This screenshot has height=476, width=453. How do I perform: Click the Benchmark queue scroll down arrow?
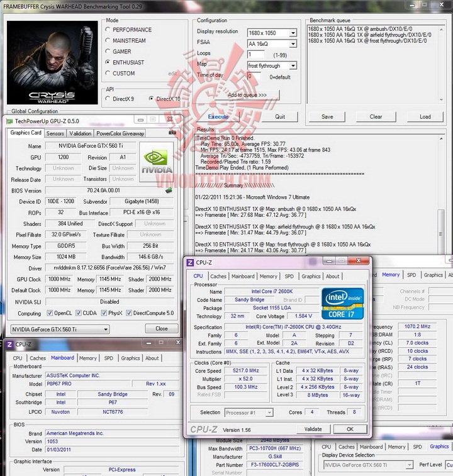click(x=441, y=99)
